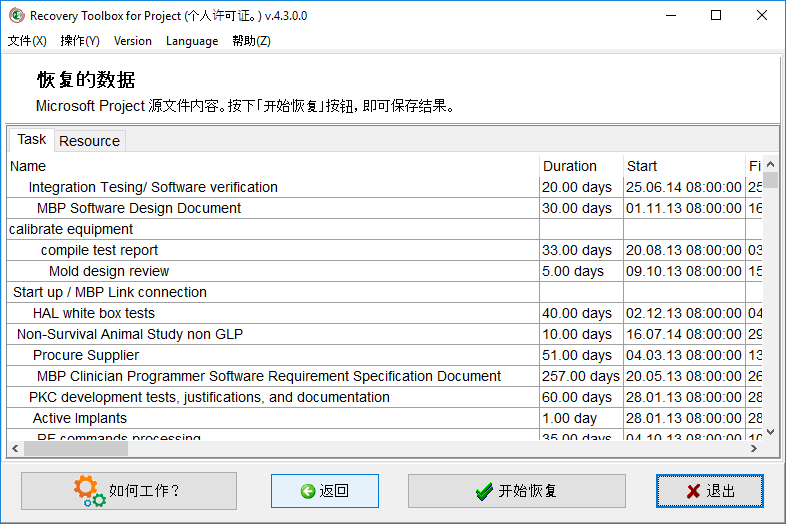Click the red X icon on 退出
Viewport: 786px width, 524px height.
(693, 491)
